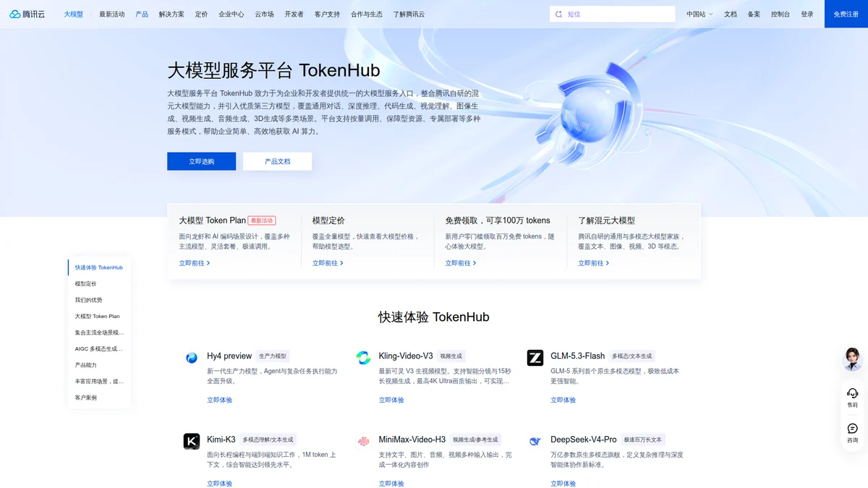Open the 解决方案 menu
Screen dimensions: 868x488
[171, 14]
